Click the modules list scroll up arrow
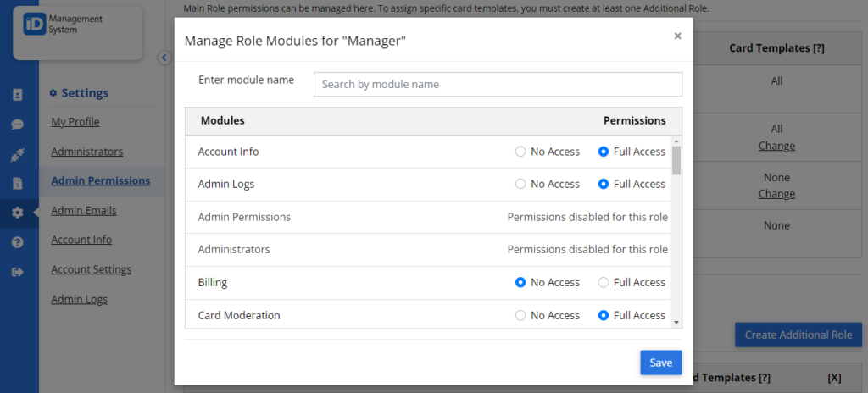Image resolution: width=868 pixels, height=393 pixels. [676, 141]
